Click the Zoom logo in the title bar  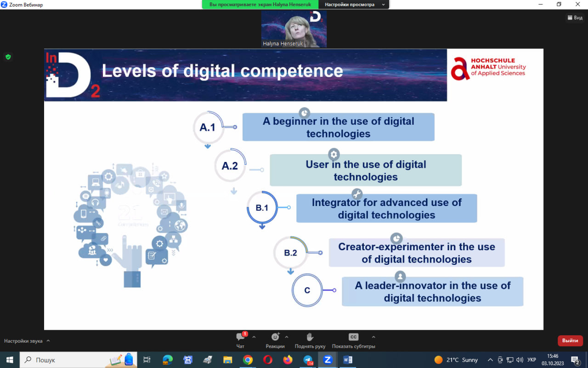4,5
